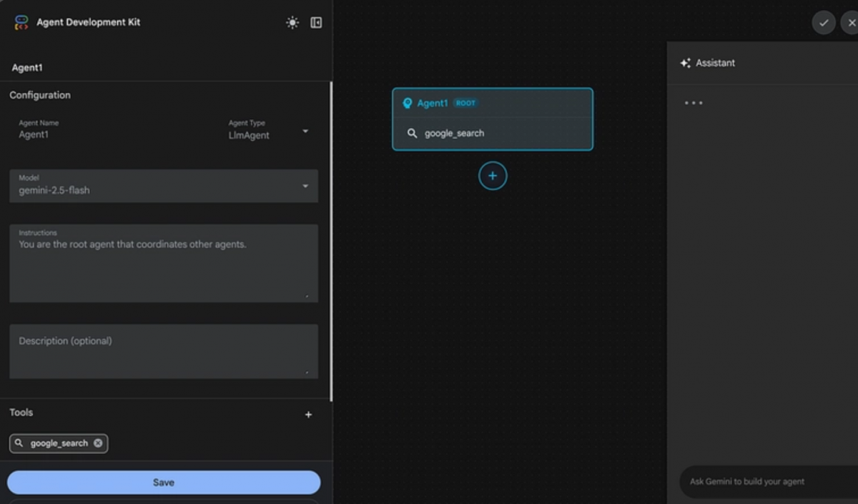Open the Agent Type dropdown
The image size is (858, 504).
305,132
